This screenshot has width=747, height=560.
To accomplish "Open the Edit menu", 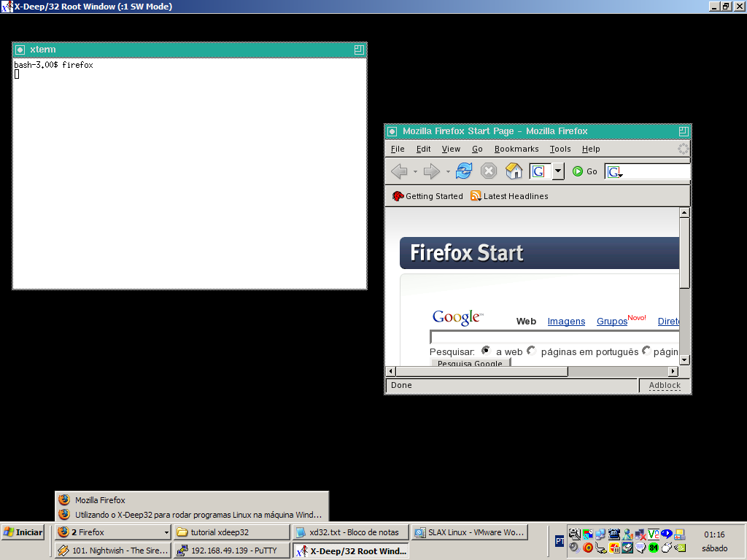I will pyautogui.click(x=423, y=149).
